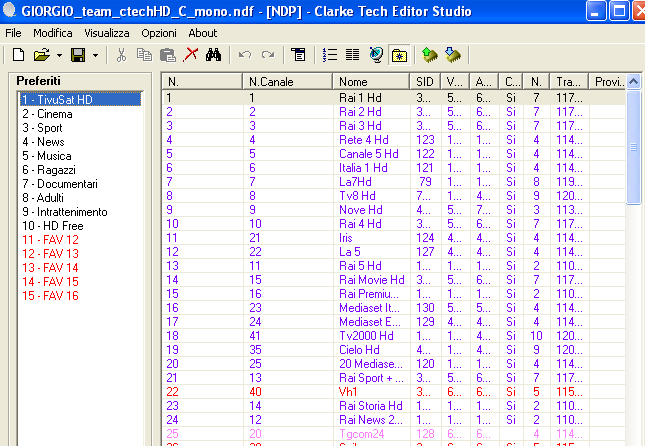Sort by the Nome column header
Screen dimensions: 645x446
pos(371,81)
